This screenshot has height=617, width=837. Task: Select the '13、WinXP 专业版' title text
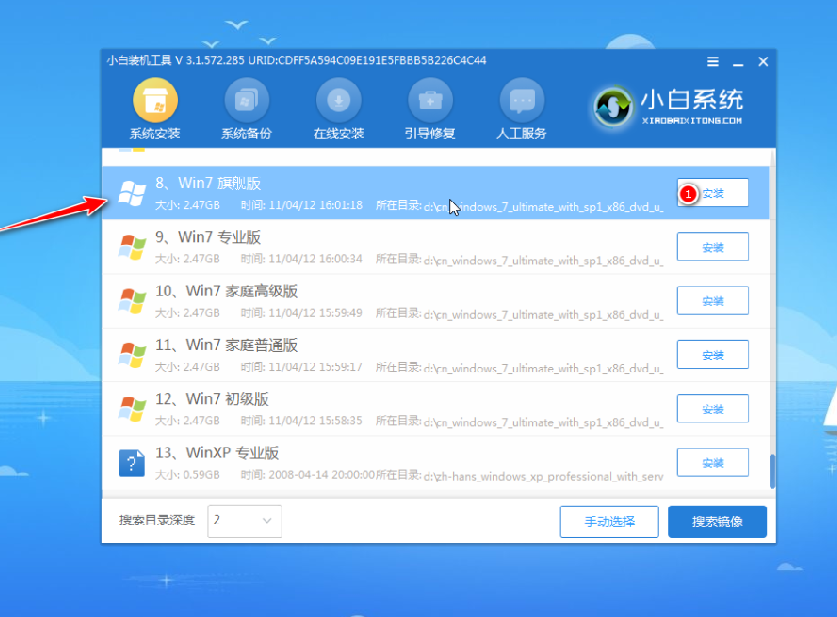point(217,453)
